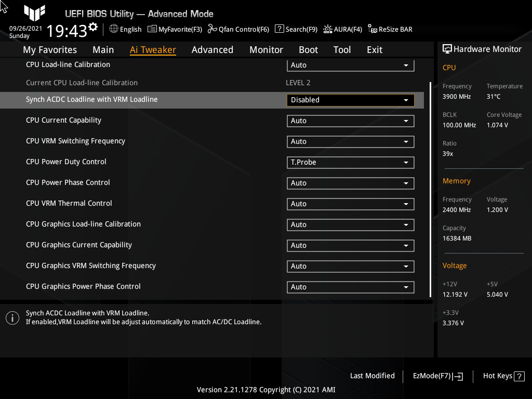Open the Search function via magnifier icon

click(x=296, y=29)
